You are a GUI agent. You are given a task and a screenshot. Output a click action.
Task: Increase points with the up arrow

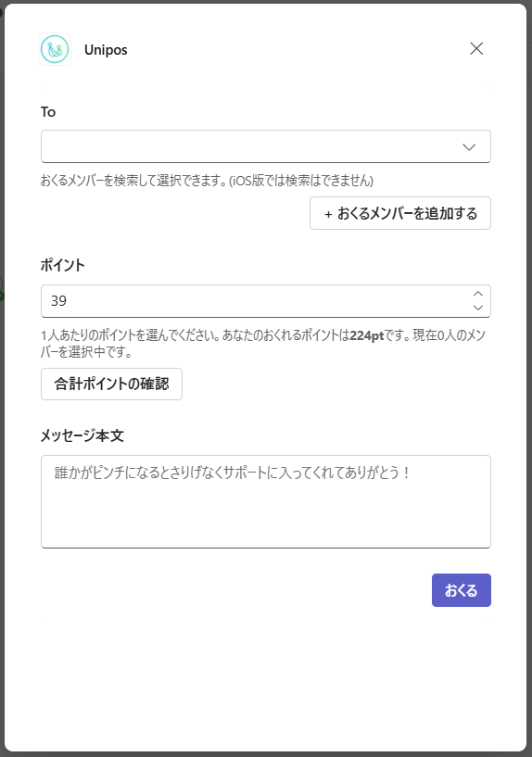(478, 294)
